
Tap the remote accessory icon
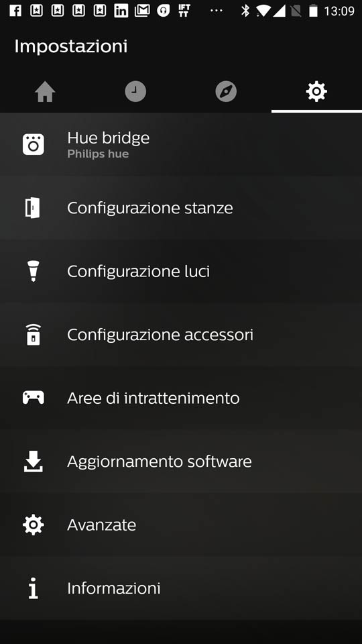pyautogui.click(x=34, y=334)
